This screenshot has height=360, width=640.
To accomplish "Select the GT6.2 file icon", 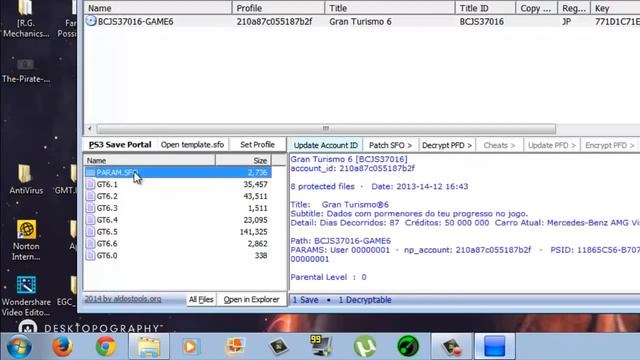I will tap(90, 196).
